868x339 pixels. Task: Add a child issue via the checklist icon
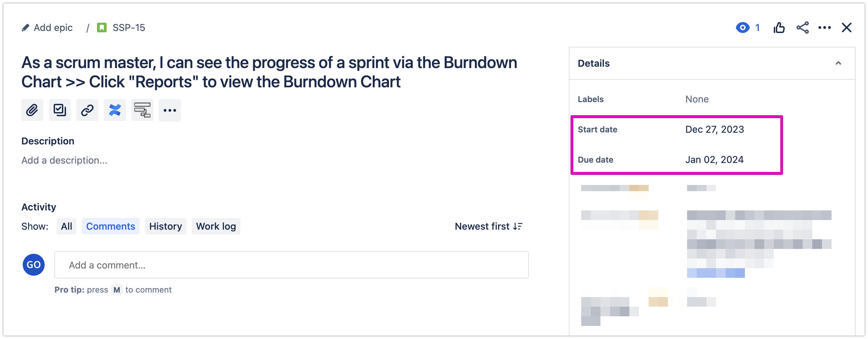point(59,110)
